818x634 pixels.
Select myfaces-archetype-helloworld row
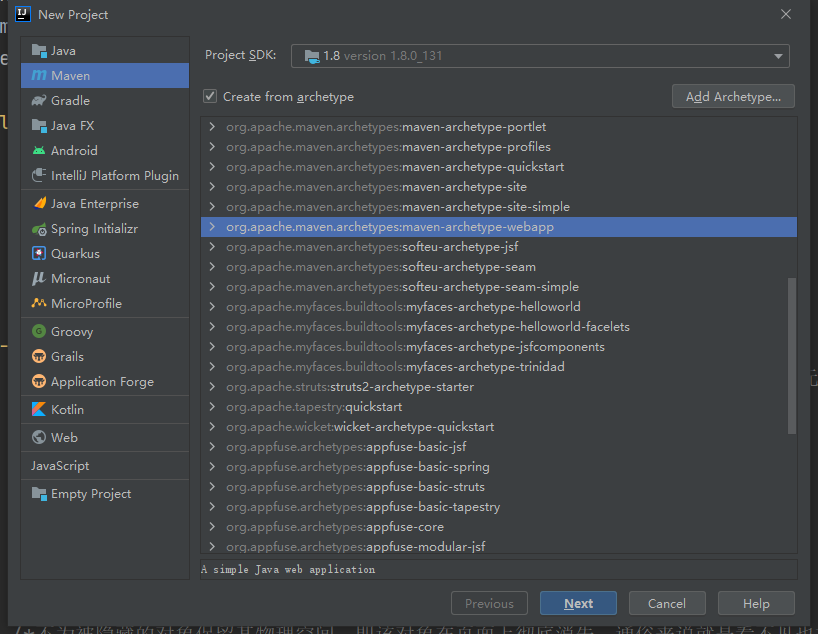click(499, 307)
